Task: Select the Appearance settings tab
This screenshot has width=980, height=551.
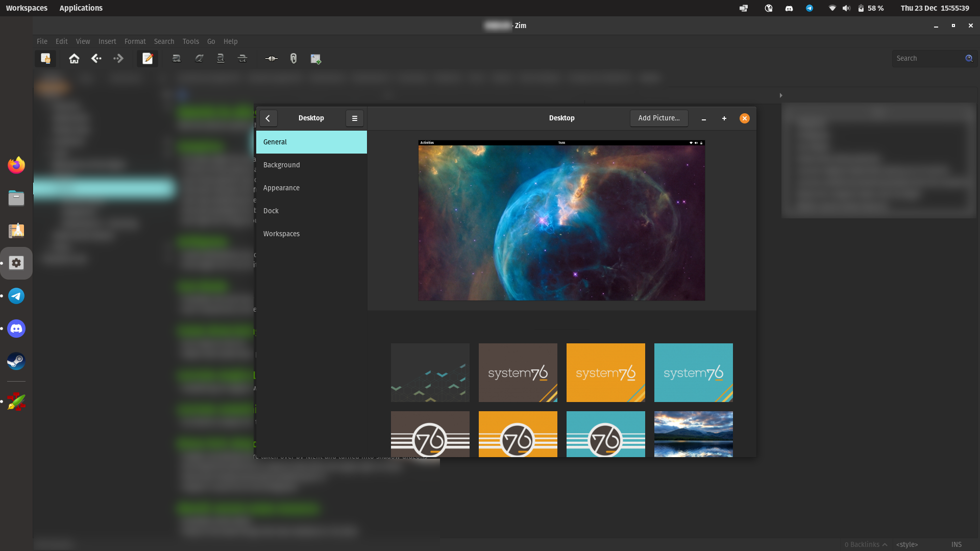Action: [281, 188]
